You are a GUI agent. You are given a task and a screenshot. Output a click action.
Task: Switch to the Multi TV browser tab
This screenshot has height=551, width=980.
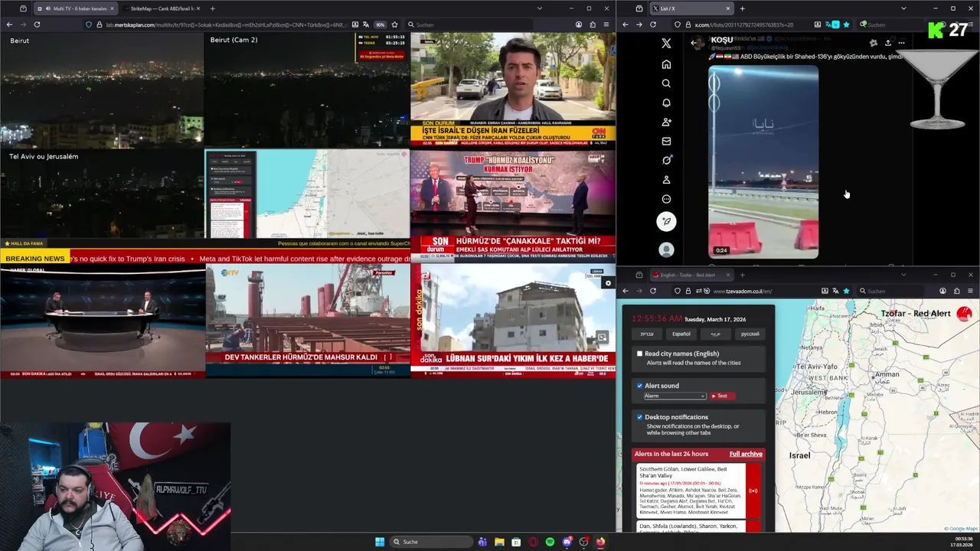[x=74, y=8]
